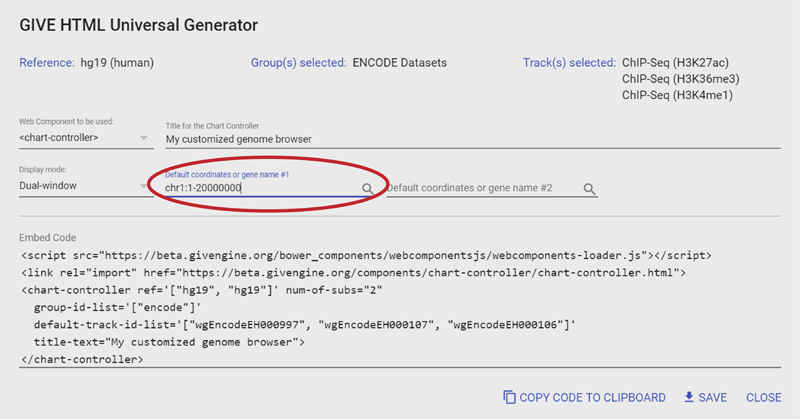
Task: Click Copy Code to Clipboard text
Action: pyautogui.click(x=592, y=398)
